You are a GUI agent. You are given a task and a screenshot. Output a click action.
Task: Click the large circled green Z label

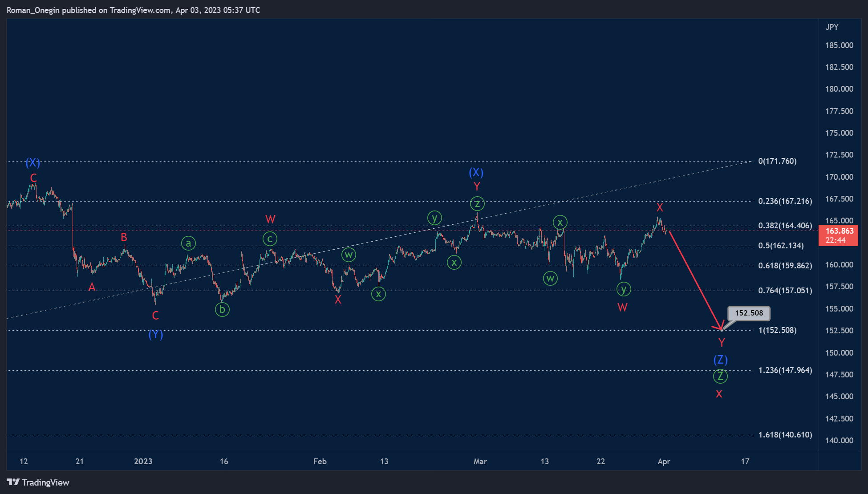(720, 377)
